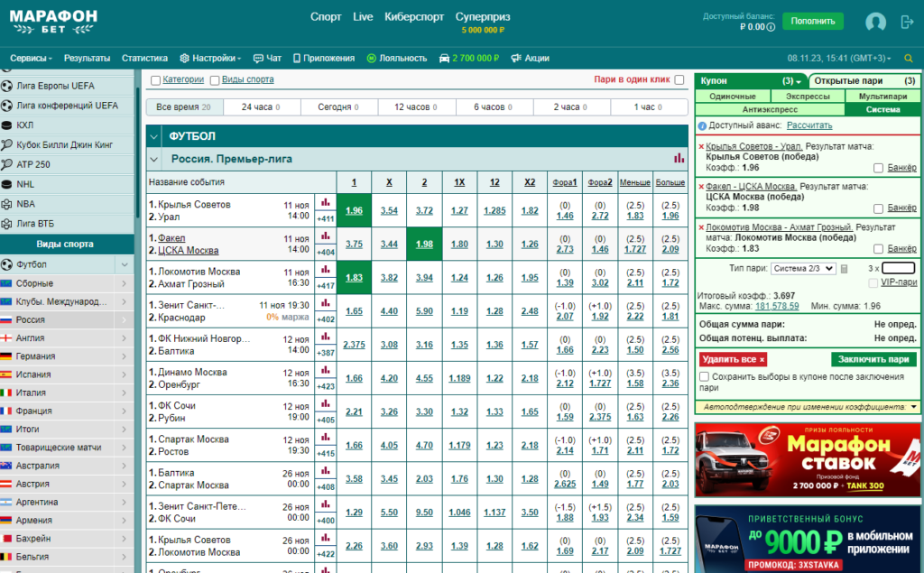
Task: Enable saving selections after placing bet
Action: (x=704, y=376)
